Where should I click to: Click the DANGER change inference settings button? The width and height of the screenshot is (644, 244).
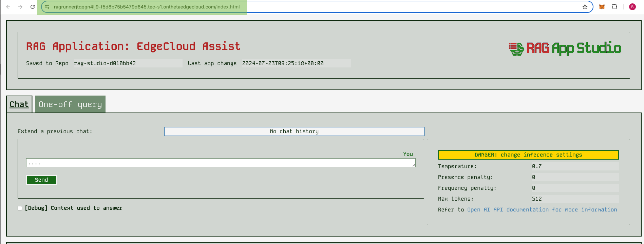(x=528, y=155)
